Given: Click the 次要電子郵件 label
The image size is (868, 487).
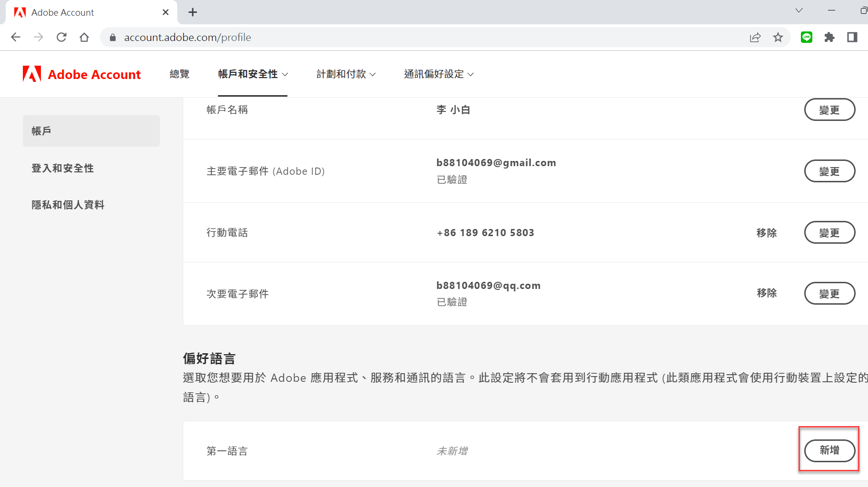Looking at the screenshot, I should point(237,294).
